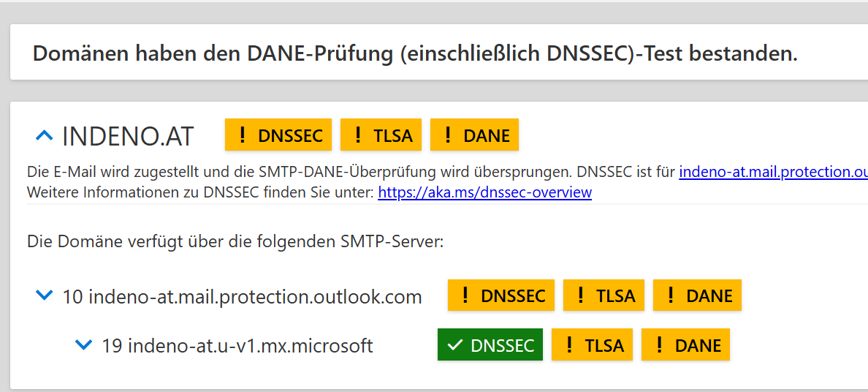
Task: Click the TLSA warning badge next to INDENO.AT
Action: (x=381, y=135)
